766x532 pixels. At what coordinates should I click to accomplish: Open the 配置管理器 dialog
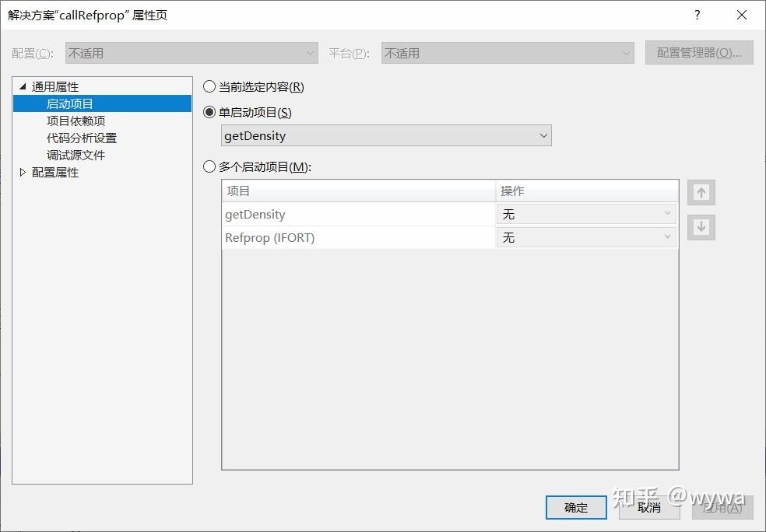698,52
